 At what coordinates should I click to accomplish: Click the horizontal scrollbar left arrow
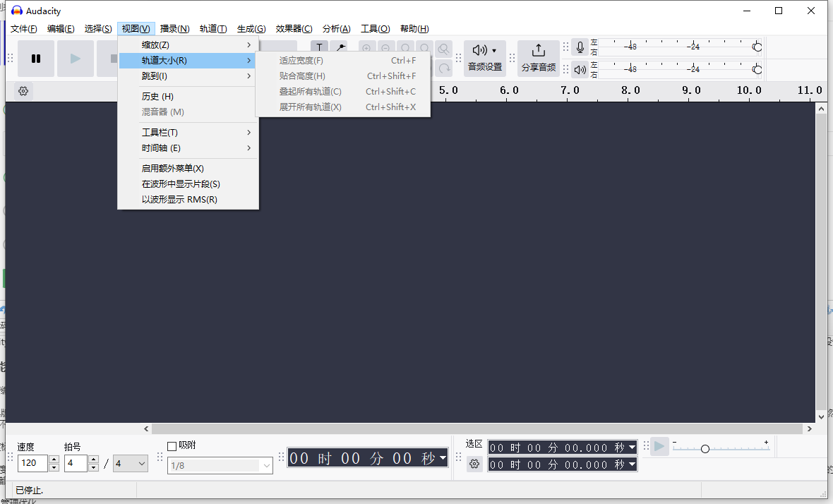[x=146, y=428]
